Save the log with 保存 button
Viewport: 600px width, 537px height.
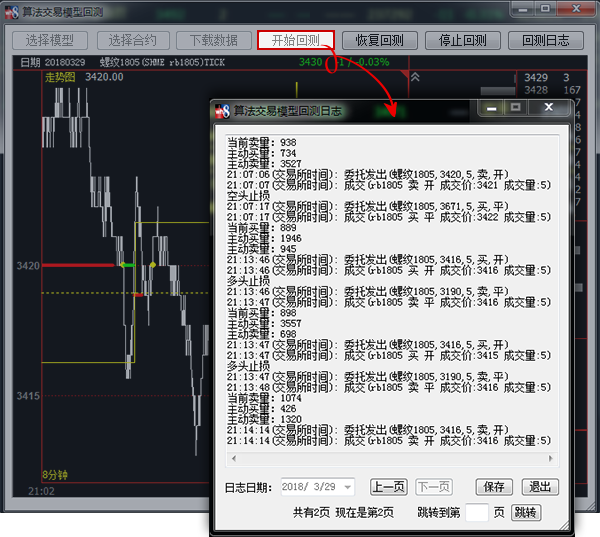tap(494, 487)
